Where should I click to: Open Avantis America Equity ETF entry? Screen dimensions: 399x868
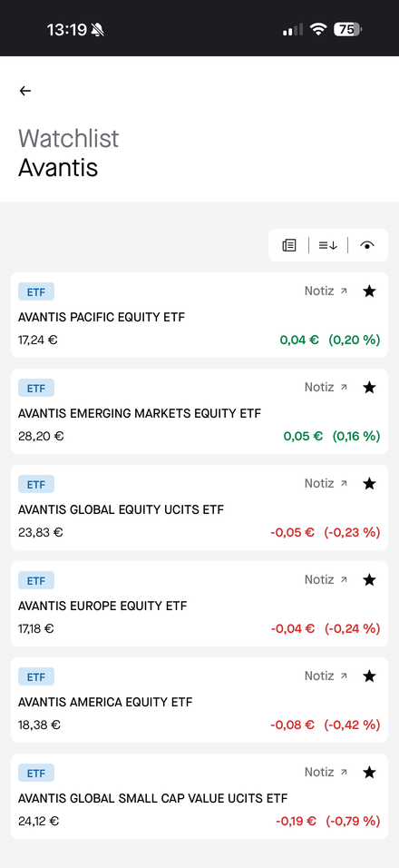point(199,700)
